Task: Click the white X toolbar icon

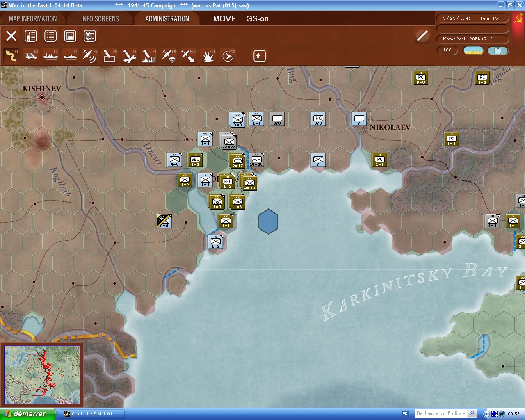Action: click(11, 36)
